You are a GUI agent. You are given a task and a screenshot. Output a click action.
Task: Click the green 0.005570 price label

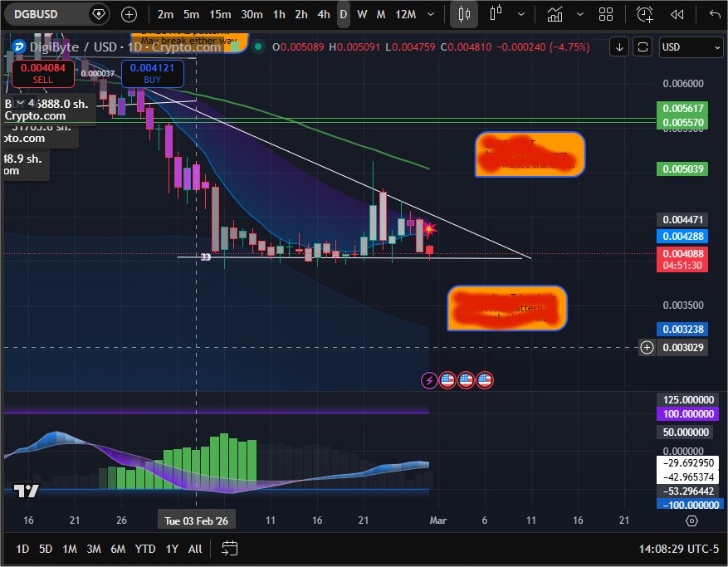[x=682, y=123]
